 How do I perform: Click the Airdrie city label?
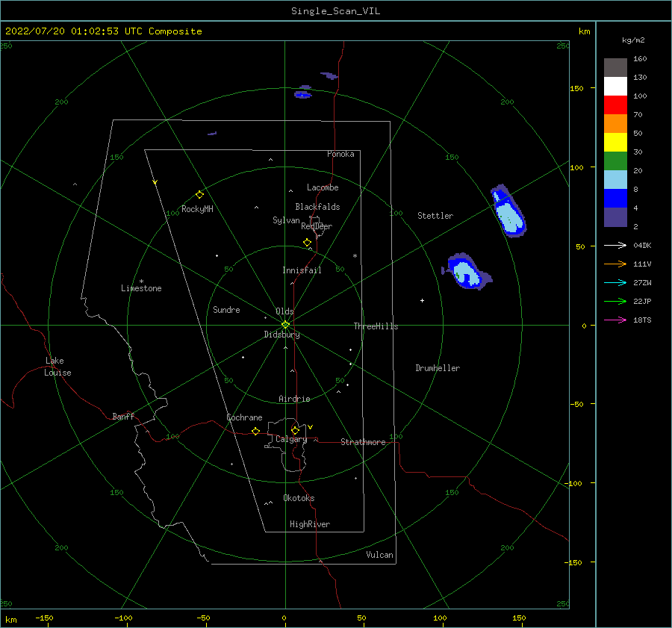coord(294,399)
